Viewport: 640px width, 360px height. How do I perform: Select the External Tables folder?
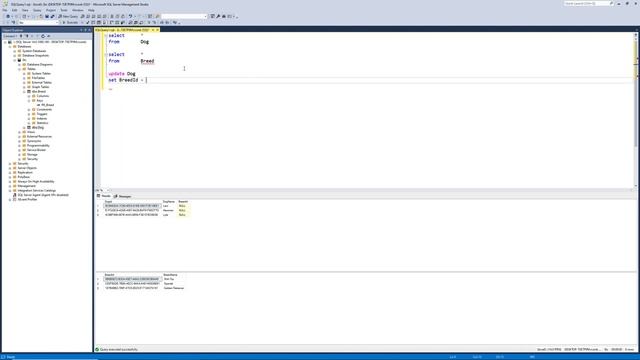click(x=42, y=82)
